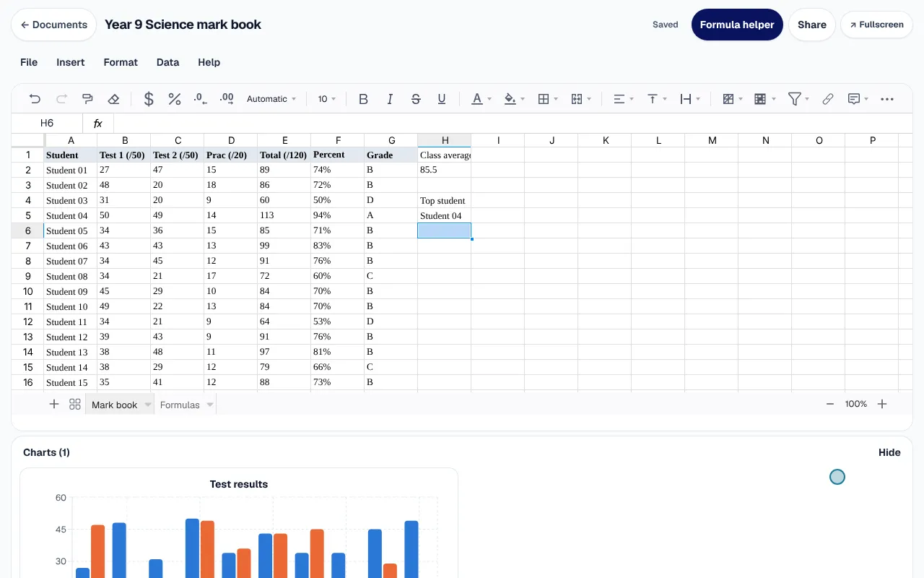Undo the last action
This screenshot has height=578, width=924.
pyautogui.click(x=35, y=99)
